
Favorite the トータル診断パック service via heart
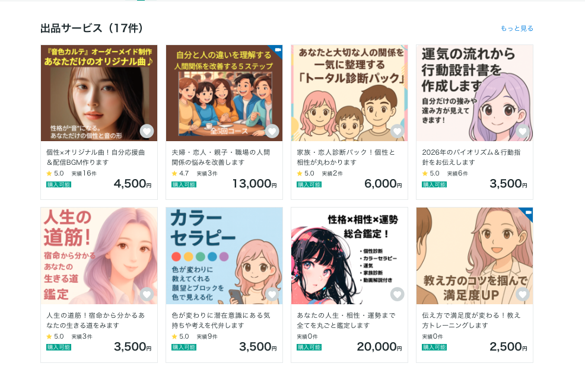click(397, 131)
